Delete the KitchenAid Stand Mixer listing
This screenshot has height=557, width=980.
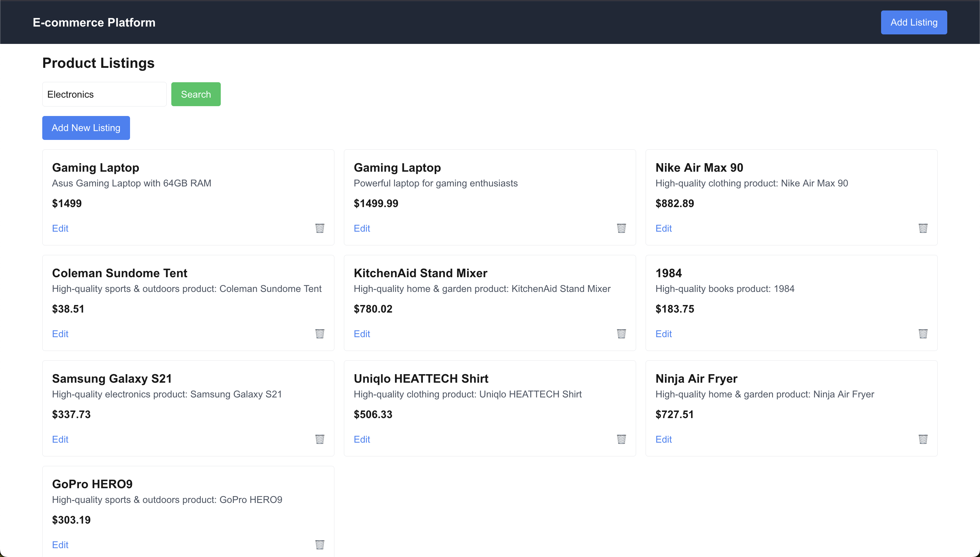click(621, 334)
